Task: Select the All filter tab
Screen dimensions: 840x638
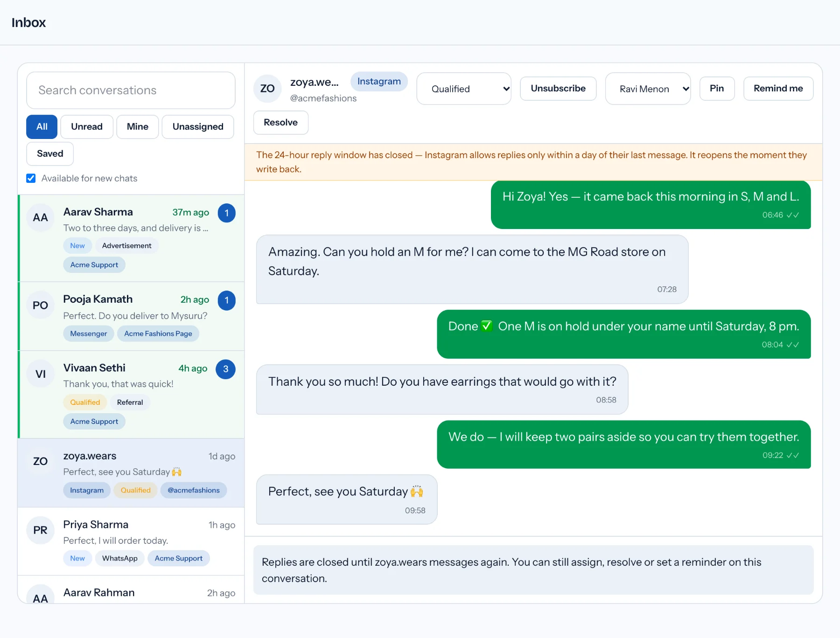Action: pos(42,127)
